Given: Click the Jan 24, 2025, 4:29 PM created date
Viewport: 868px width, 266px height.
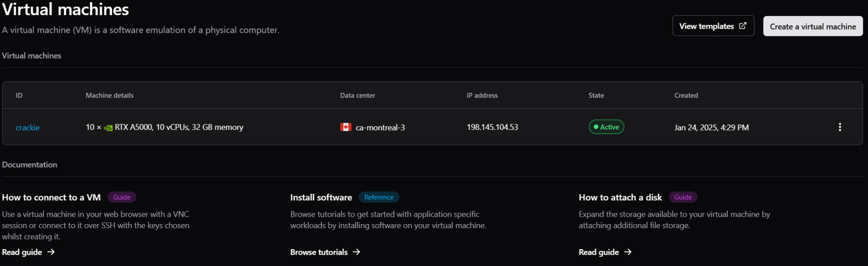Looking at the screenshot, I should point(712,128).
